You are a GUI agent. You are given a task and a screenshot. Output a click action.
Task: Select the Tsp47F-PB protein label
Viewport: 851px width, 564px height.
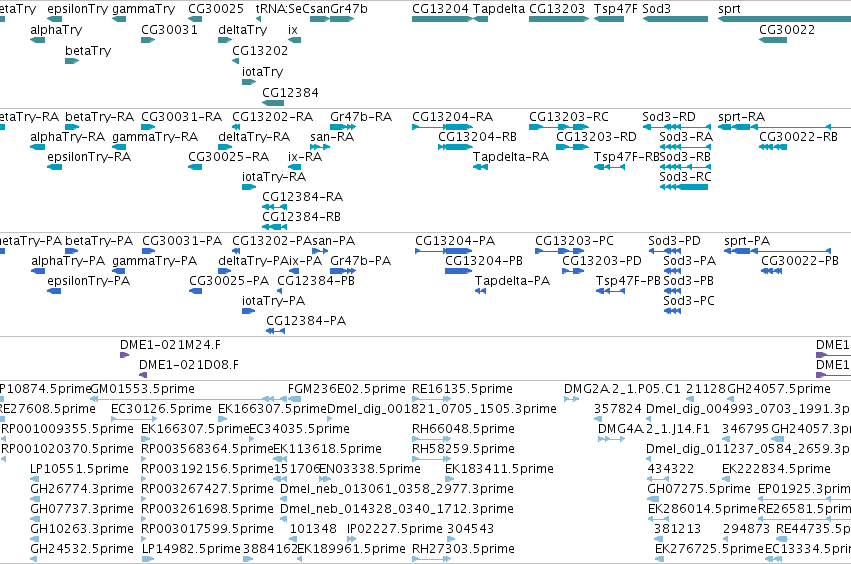[x=628, y=281]
